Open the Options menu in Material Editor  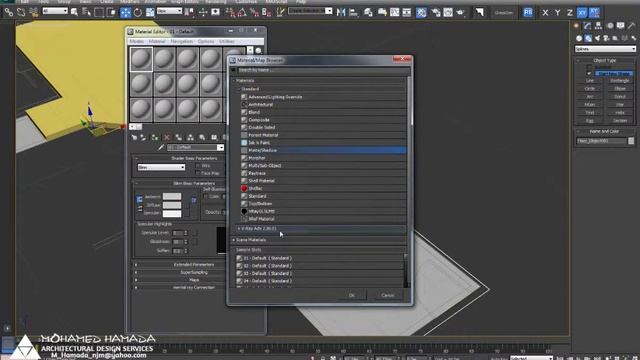tap(206, 41)
